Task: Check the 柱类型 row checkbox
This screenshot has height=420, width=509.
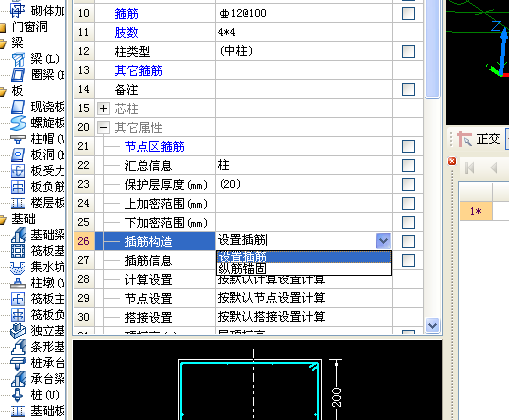Action: 408,52
